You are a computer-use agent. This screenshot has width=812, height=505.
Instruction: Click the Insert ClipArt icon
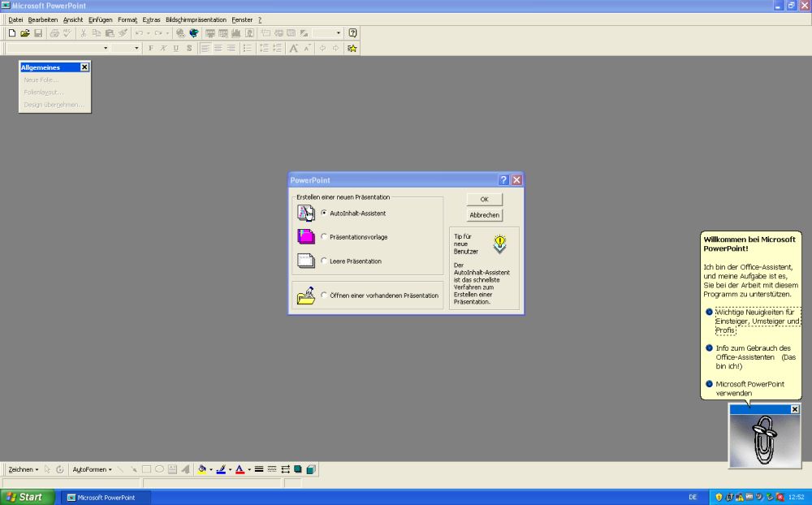coord(249,33)
